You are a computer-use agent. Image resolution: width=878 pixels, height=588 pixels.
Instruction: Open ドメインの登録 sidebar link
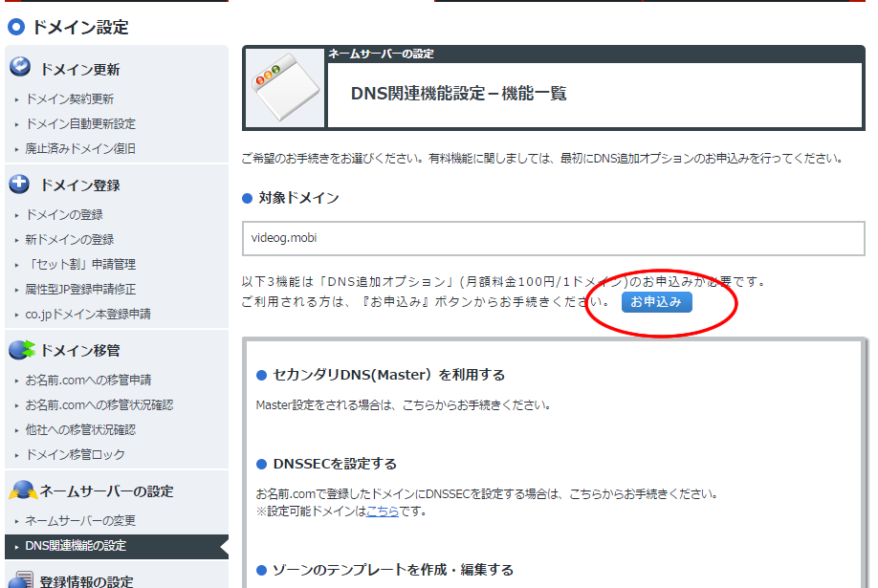(64, 215)
